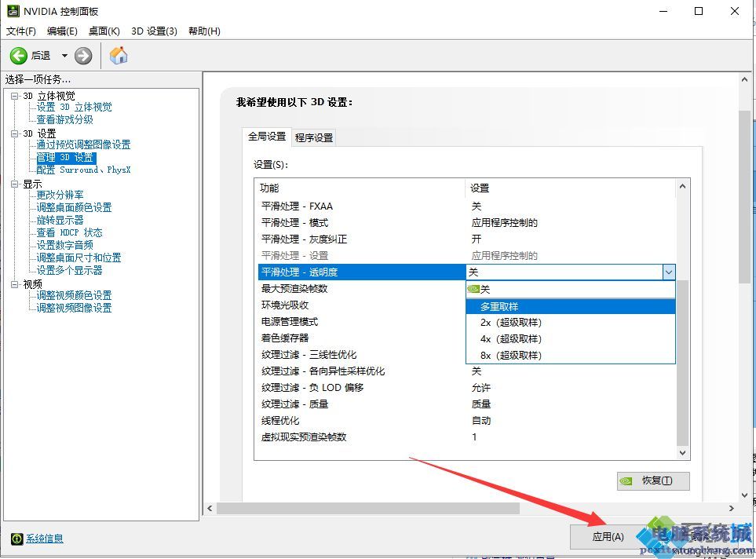
Task: Select 设置数字音频 task
Action: point(65,245)
